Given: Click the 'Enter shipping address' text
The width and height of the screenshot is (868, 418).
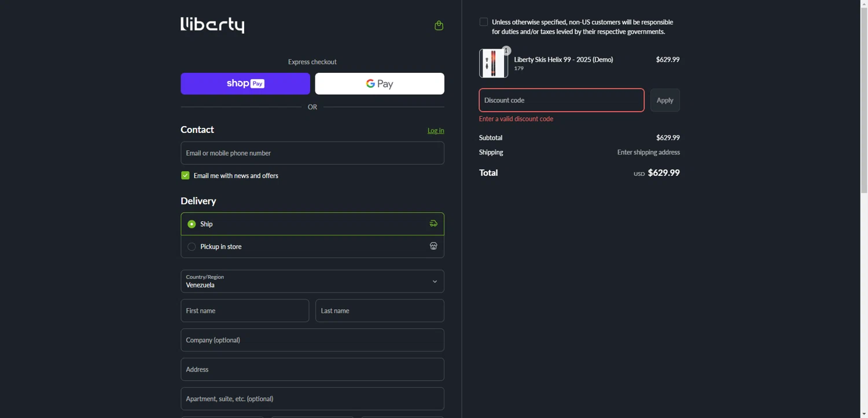Looking at the screenshot, I should point(649,153).
